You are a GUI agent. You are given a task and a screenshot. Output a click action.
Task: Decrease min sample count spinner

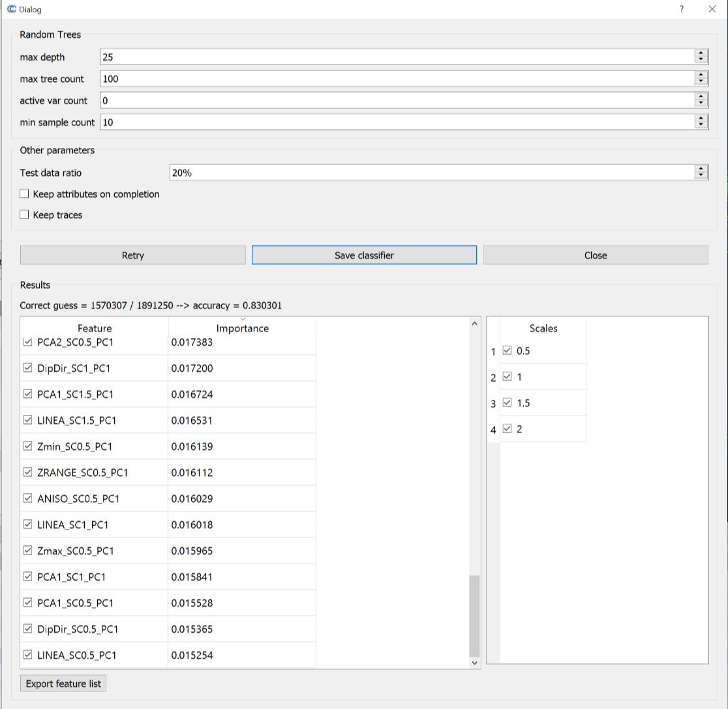701,125
